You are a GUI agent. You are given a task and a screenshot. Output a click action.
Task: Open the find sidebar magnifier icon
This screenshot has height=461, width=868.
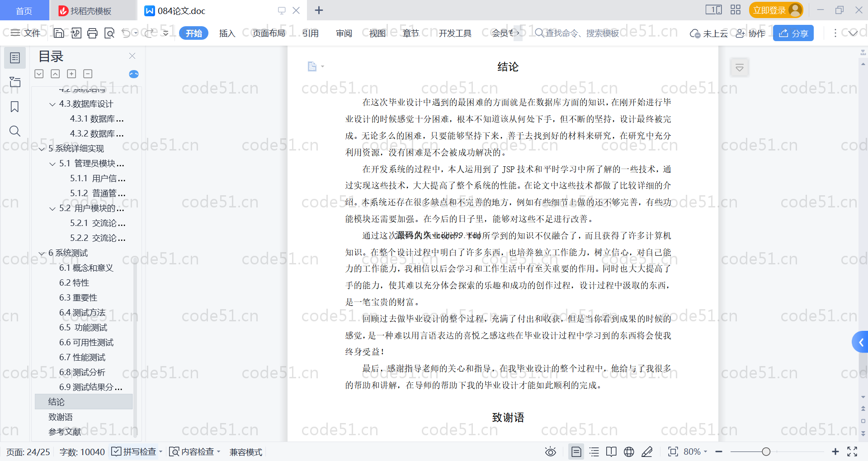[x=15, y=131]
